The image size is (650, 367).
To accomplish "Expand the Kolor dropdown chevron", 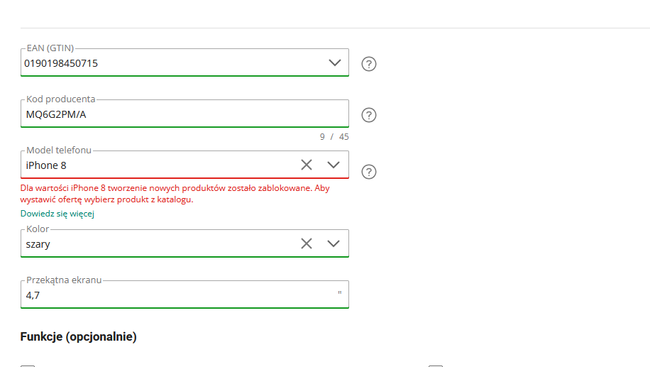I will click(333, 243).
